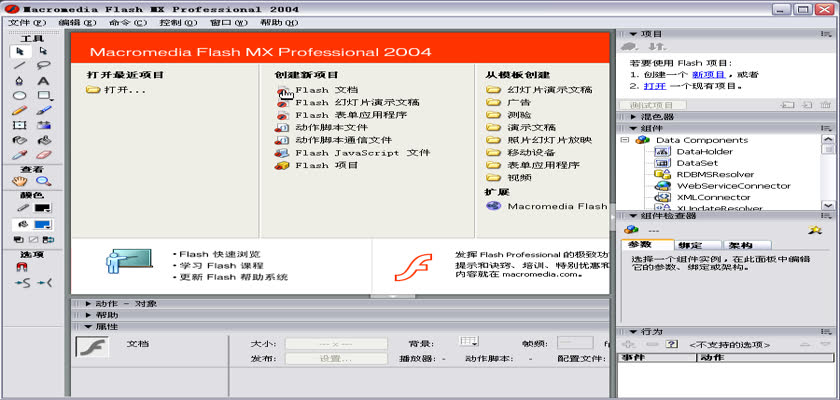Select the Oval tool
Viewport: 840px width, 400px height.
20,96
